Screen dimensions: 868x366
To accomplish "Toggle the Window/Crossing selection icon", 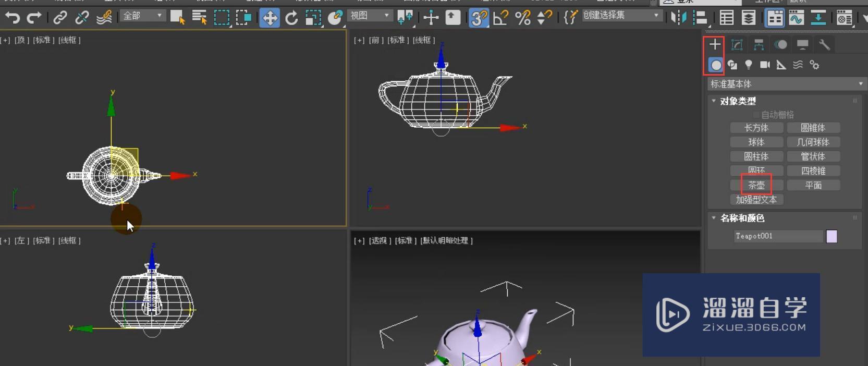I will click(243, 18).
